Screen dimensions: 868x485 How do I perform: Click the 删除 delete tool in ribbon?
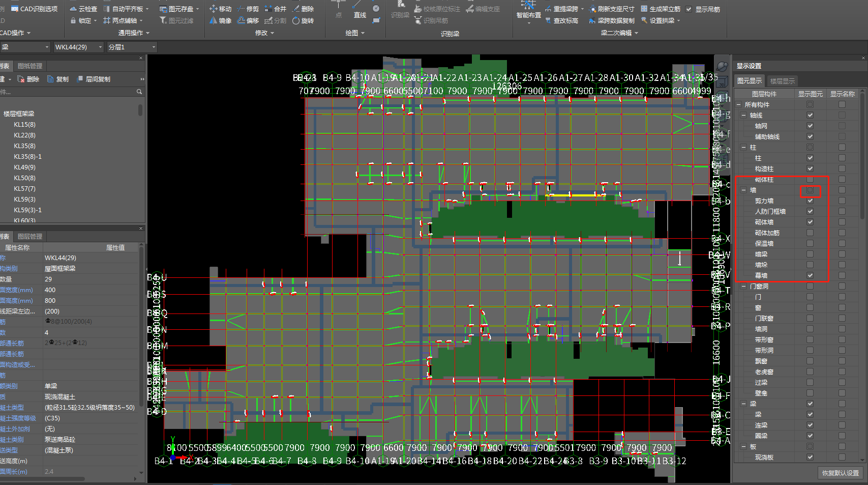tap(303, 9)
